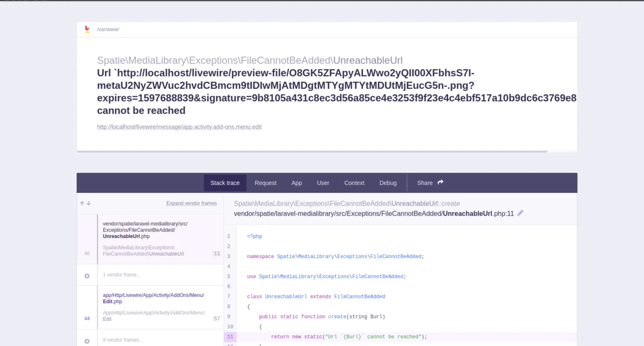This screenshot has width=644, height=346.
Task: Click the class UnreachableUrl declaration line 7
Action: coord(316,297)
